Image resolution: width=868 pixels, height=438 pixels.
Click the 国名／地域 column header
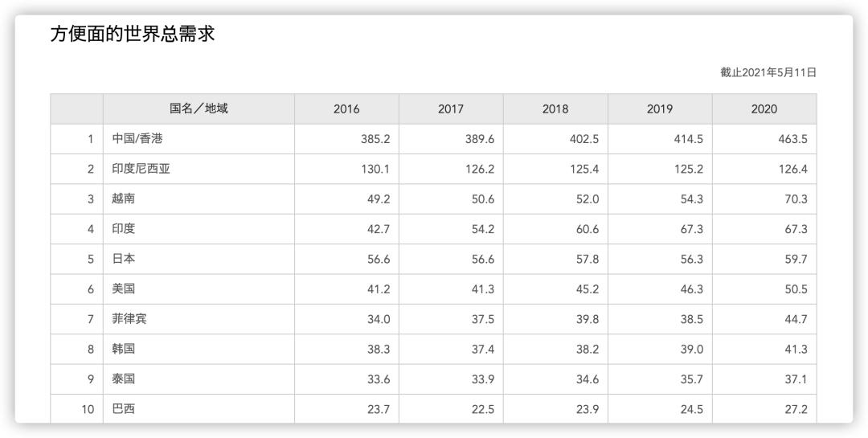(199, 109)
